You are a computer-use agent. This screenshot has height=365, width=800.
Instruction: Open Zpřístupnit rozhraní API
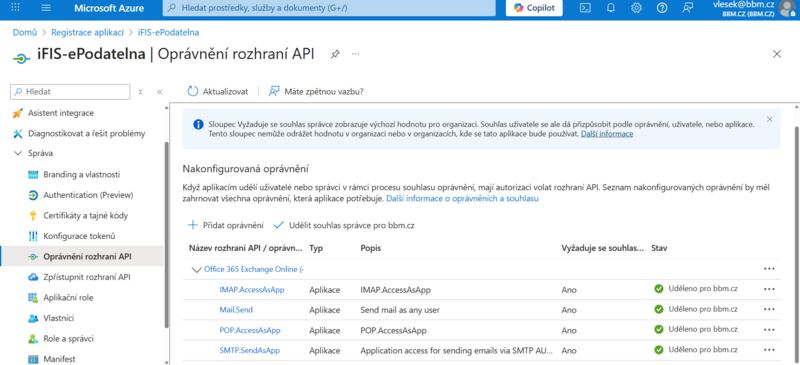pyautogui.click(x=87, y=277)
